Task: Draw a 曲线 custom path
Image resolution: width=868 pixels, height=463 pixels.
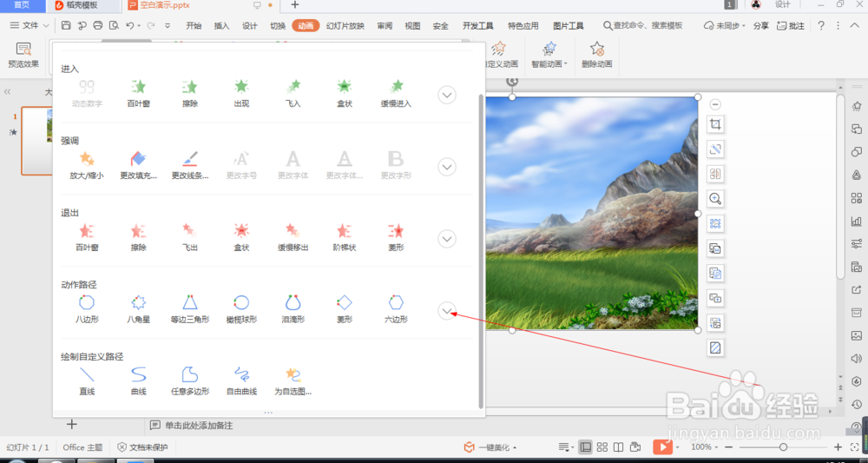Action: (x=138, y=381)
